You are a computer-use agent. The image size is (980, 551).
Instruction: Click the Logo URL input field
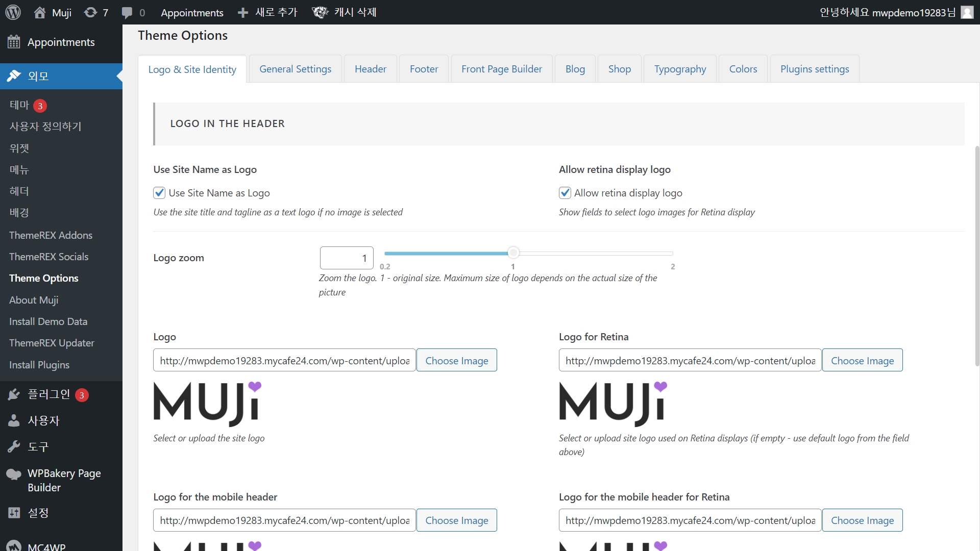click(x=284, y=360)
